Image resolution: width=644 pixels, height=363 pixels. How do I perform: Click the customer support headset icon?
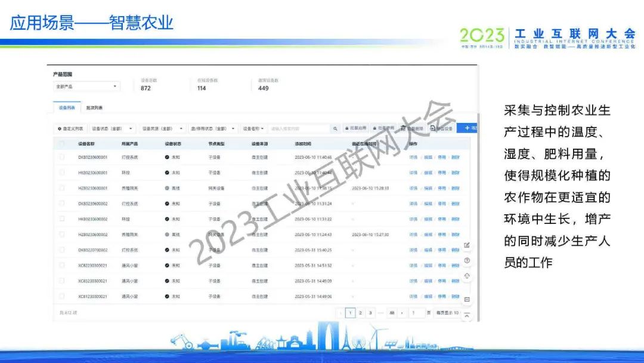coord(467,276)
